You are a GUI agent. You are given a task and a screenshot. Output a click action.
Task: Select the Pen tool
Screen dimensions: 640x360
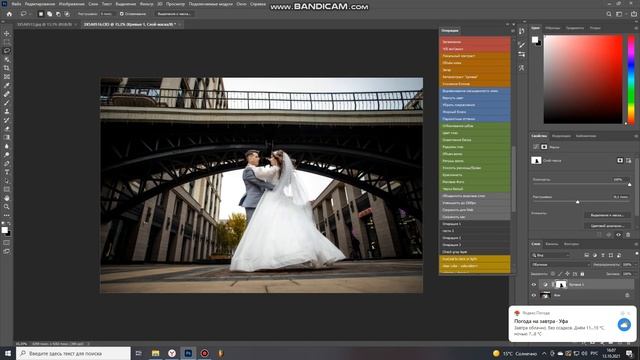pyautogui.click(x=7, y=163)
